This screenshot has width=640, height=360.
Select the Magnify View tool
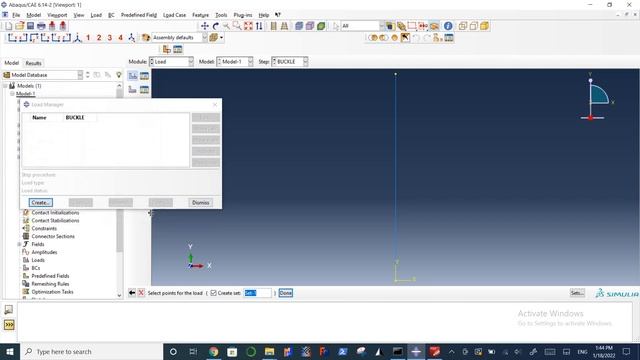click(x=226, y=26)
